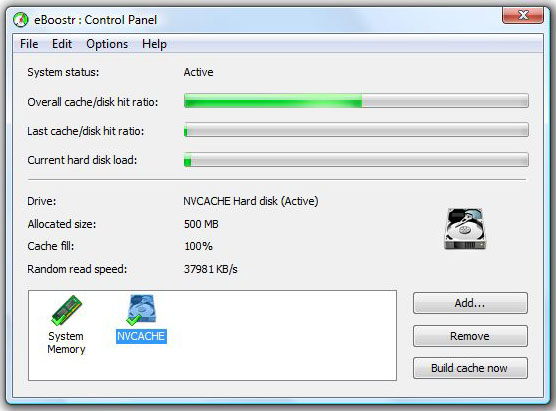Click the Build cache now button
The height and width of the screenshot is (411, 556).
coord(470,368)
